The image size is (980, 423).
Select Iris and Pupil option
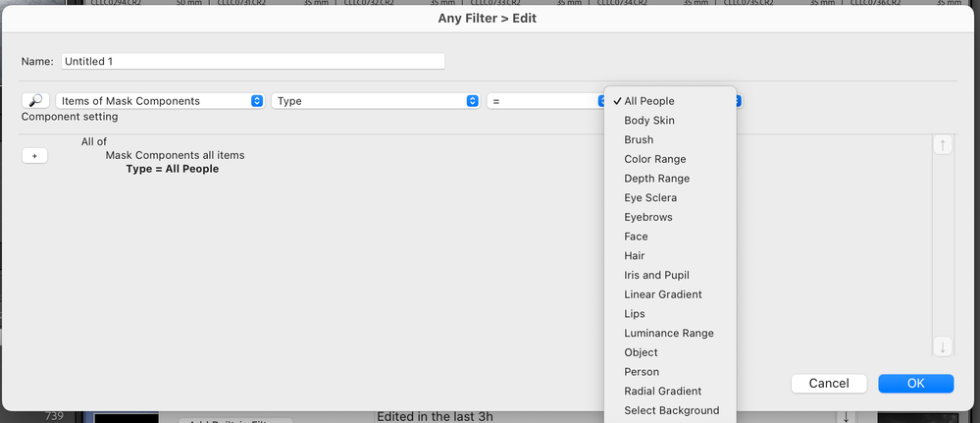[656, 276]
